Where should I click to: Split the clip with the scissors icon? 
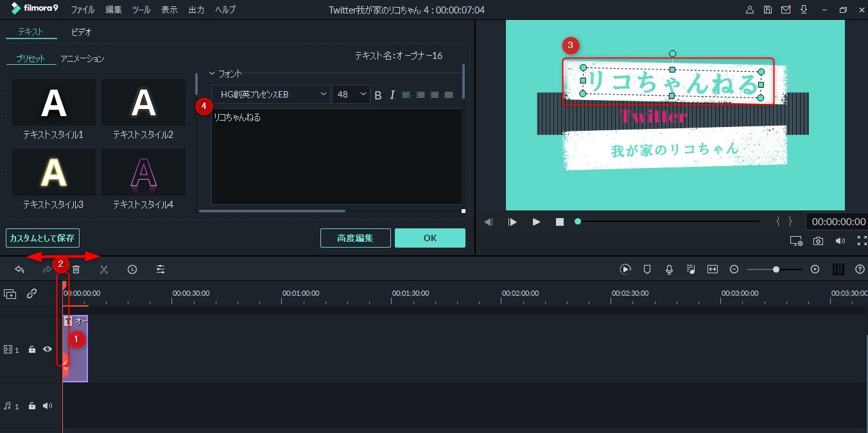[104, 269]
